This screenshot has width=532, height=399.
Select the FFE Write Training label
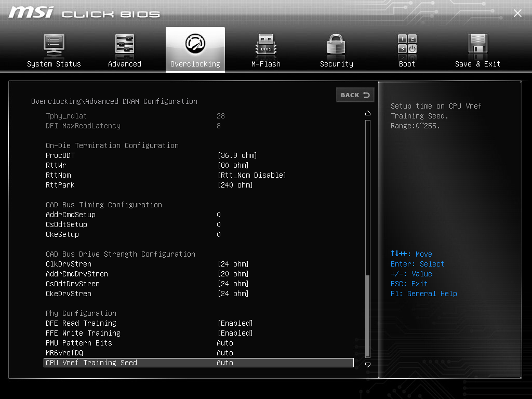83,333
